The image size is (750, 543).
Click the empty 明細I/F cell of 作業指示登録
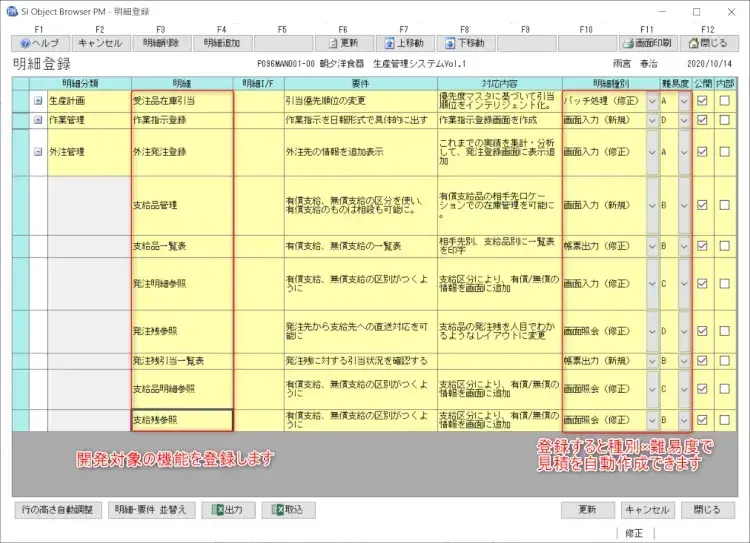pyautogui.click(x=258, y=120)
